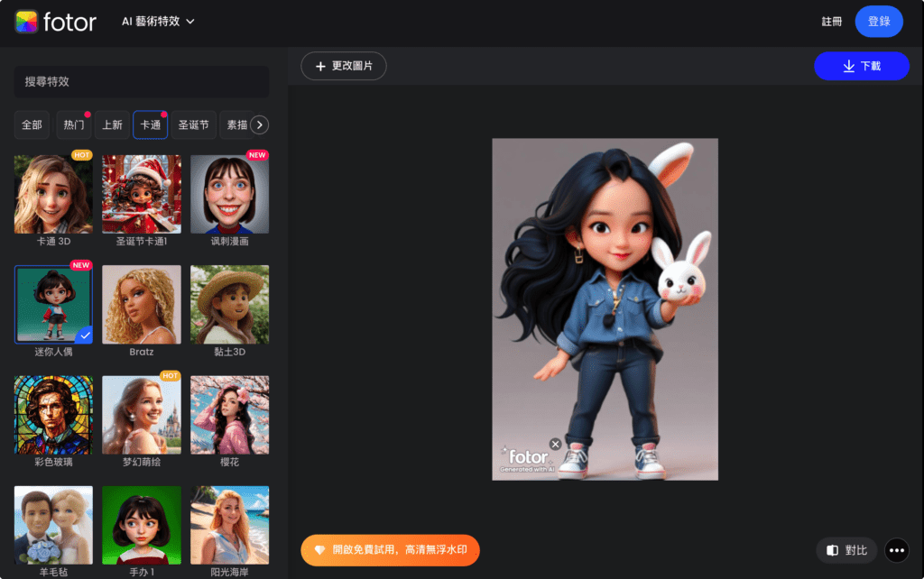Image resolution: width=924 pixels, height=579 pixels.
Task: Select the 迷你人偶 effect thumbnail
Action: click(53, 305)
